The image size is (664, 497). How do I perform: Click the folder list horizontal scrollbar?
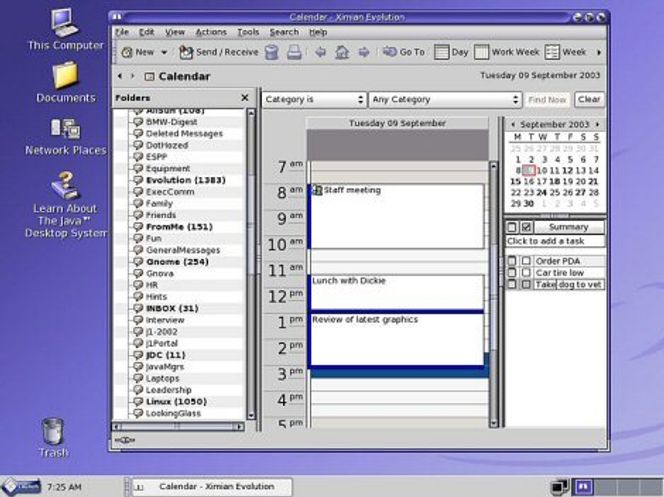[177, 427]
